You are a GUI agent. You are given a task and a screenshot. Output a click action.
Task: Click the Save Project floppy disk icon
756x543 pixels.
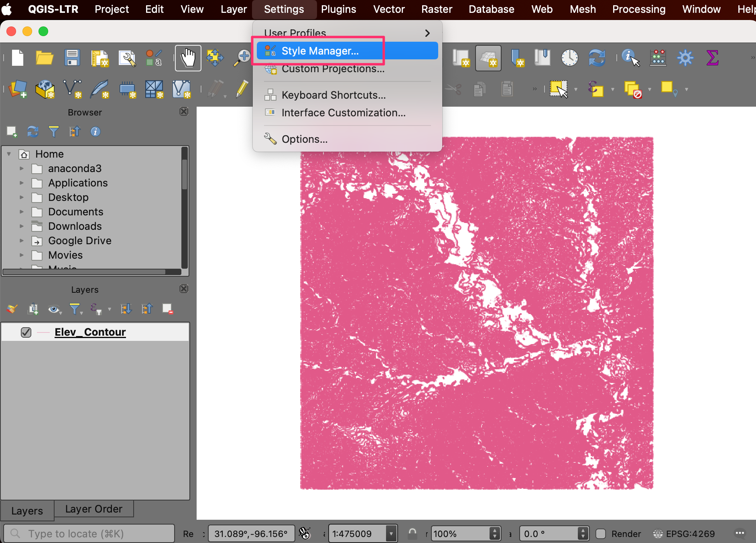pyautogui.click(x=72, y=58)
